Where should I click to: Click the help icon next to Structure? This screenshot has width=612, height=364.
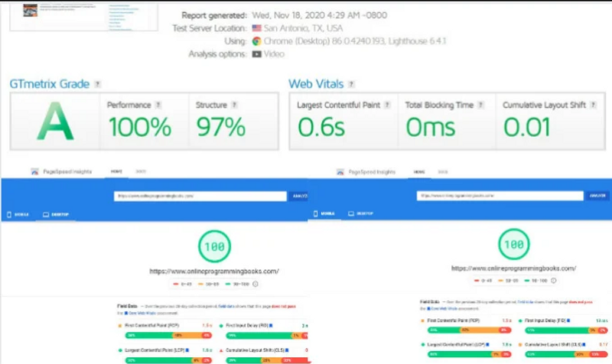(x=234, y=105)
